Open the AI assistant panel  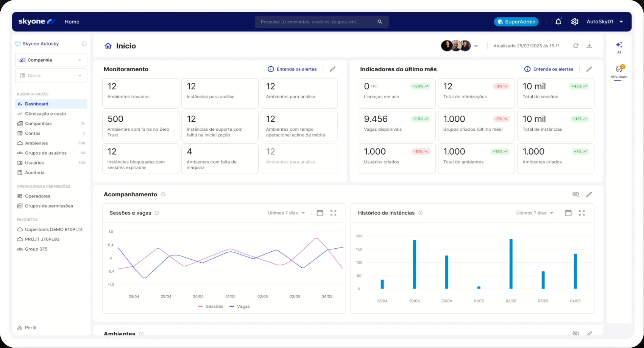click(x=619, y=48)
